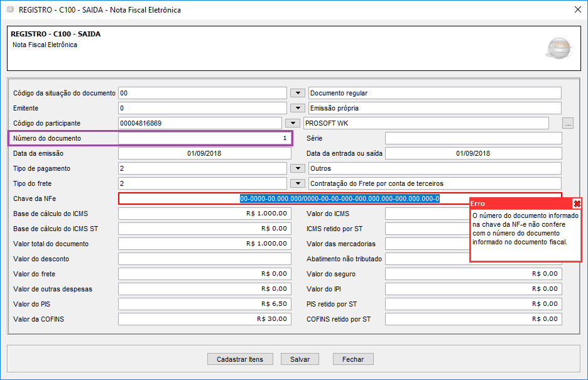Click the Valor do PIS field
The width and height of the screenshot is (588, 380).
pyautogui.click(x=205, y=304)
